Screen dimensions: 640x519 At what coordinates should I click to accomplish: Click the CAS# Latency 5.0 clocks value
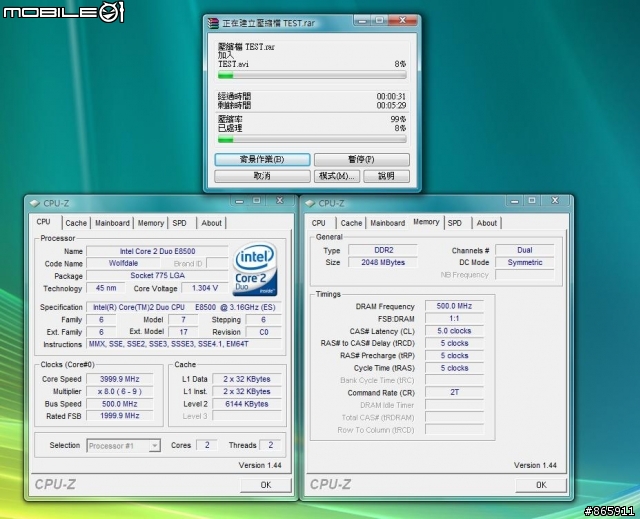[x=454, y=331]
